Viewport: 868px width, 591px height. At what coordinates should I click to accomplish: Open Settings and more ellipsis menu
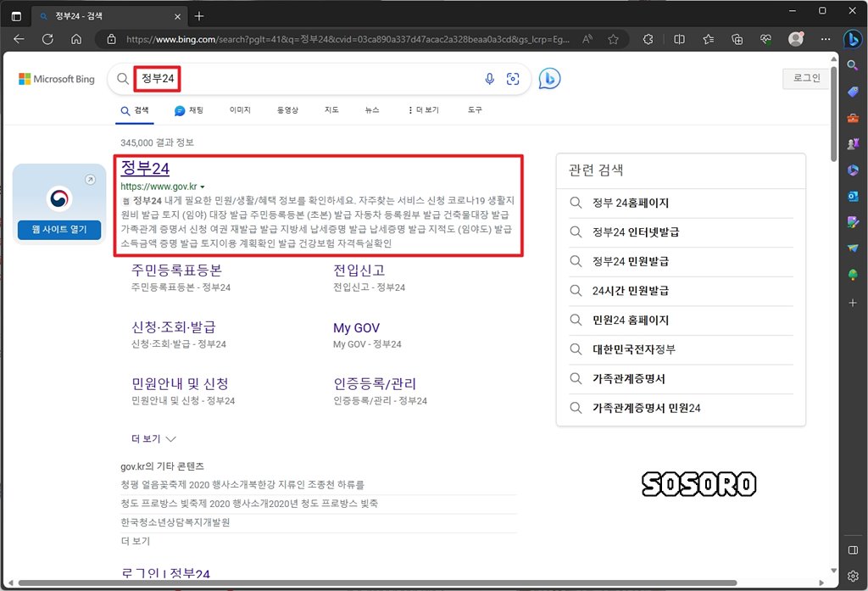pos(826,39)
